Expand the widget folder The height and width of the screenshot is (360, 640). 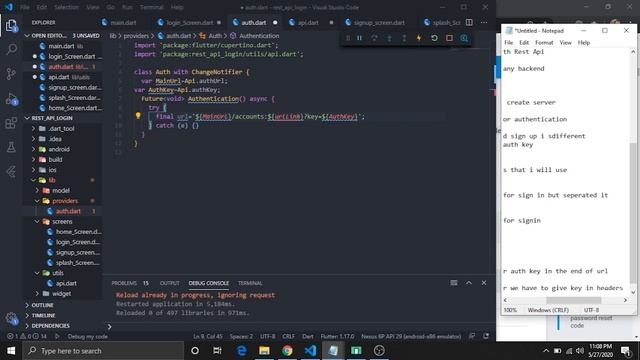37,293
